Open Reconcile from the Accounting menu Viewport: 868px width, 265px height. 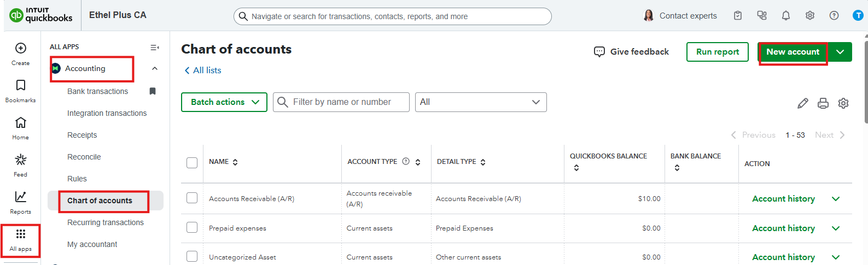pos(84,157)
